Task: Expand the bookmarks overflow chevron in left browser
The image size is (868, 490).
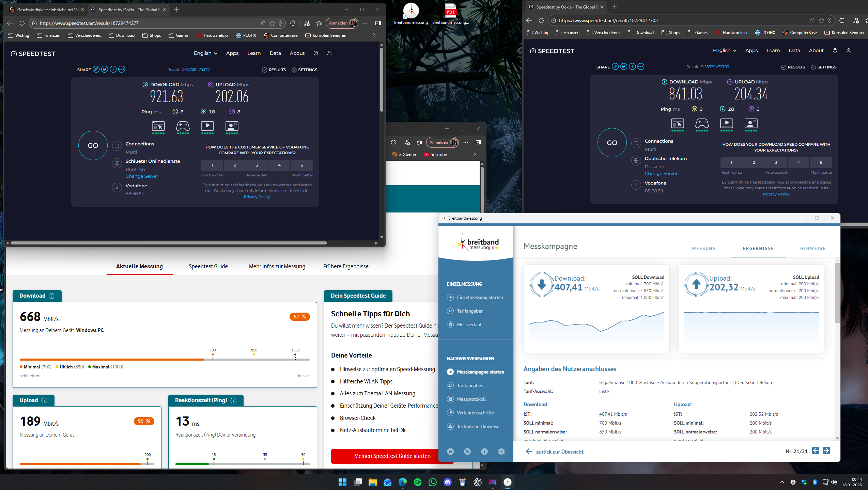Action: coord(374,35)
